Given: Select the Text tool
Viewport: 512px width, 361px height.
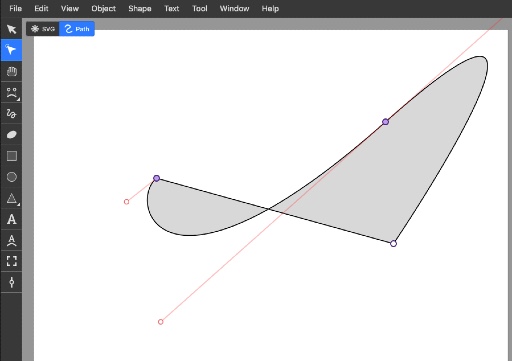Looking at the screenshot, I should [11, 219].
